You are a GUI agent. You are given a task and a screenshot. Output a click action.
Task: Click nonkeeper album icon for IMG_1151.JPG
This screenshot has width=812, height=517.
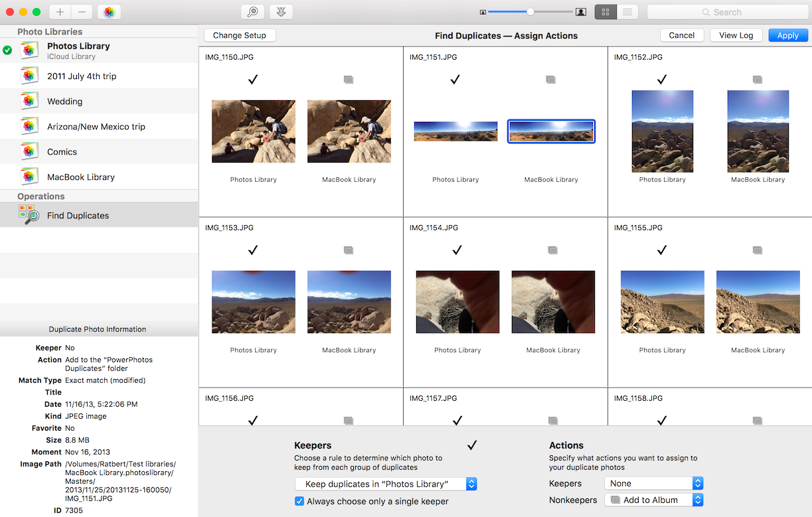coord(550,80)
